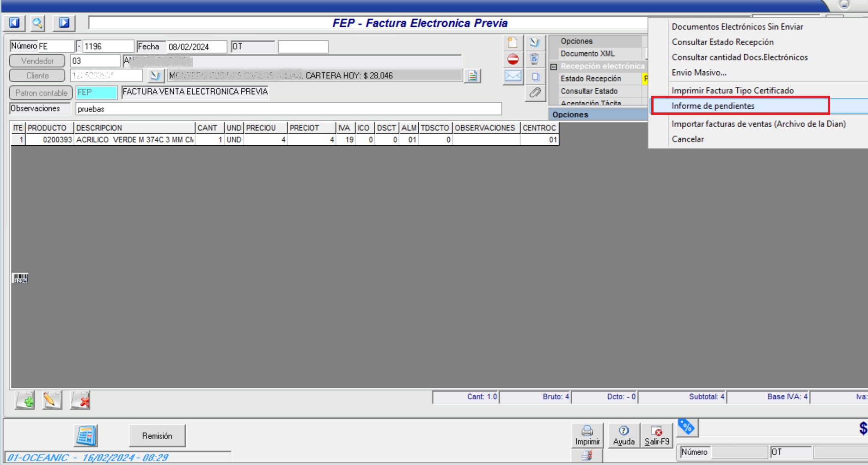Go to the previous record arrow
This screenshot has height=465, width=868.
(x=14, y=23)
